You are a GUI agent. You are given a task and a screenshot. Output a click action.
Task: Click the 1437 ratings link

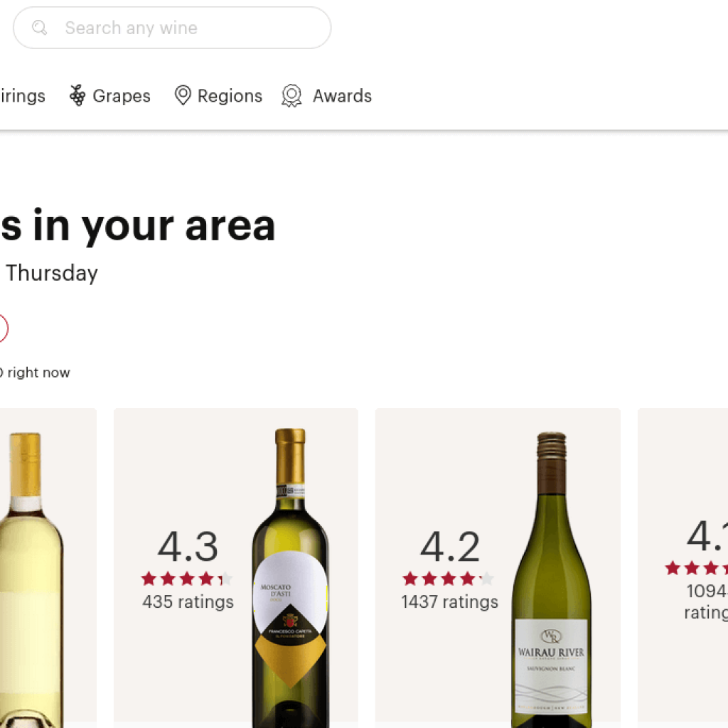[451, 602]
